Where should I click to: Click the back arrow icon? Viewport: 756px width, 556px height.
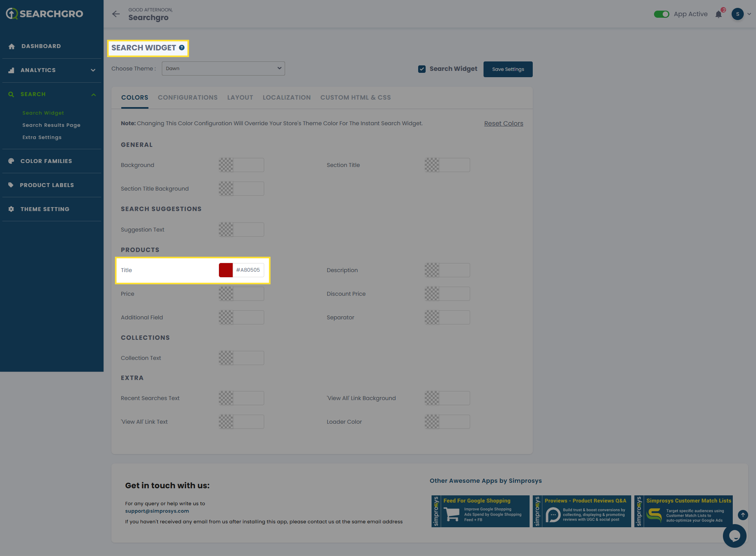116,14
